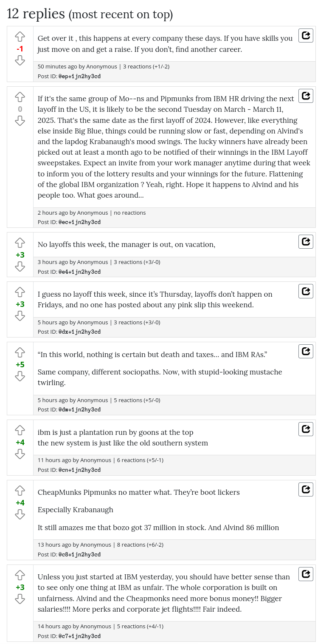Share the IBM HR layoff prediction reply
This screenshot has height=644, width=329.
coord(306,96)
